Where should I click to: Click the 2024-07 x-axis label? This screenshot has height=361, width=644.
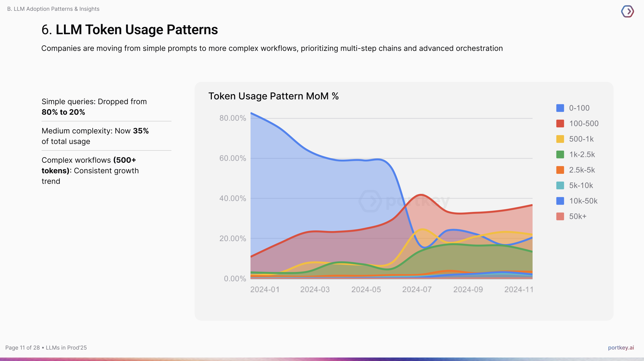click(417, 290)
